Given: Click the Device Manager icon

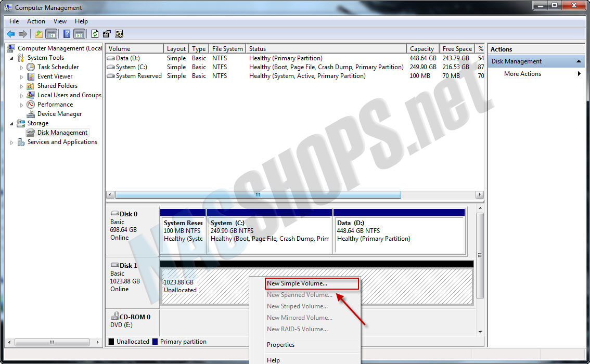Looking at the screenshot, I should [31, 114].
